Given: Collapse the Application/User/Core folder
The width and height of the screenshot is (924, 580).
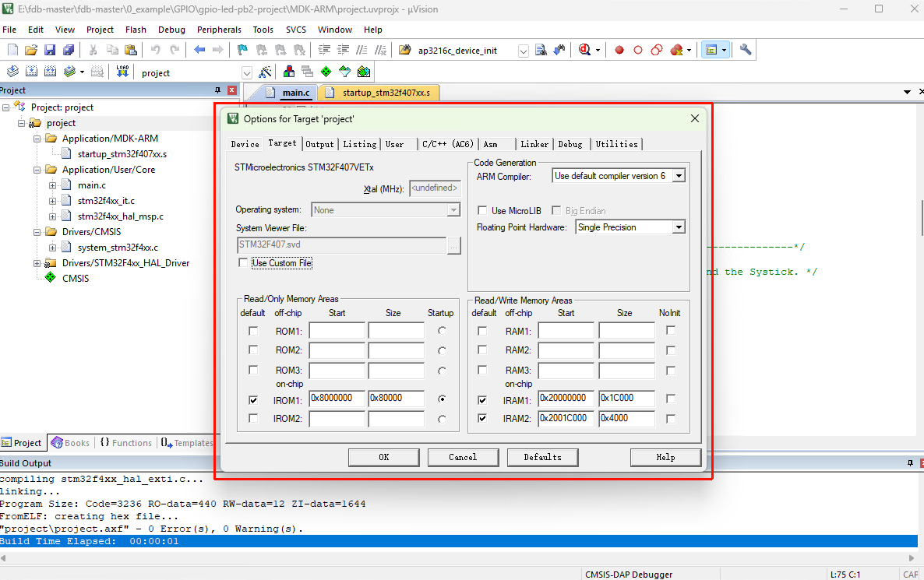Looking at the screenshot, I should point(37,170).
